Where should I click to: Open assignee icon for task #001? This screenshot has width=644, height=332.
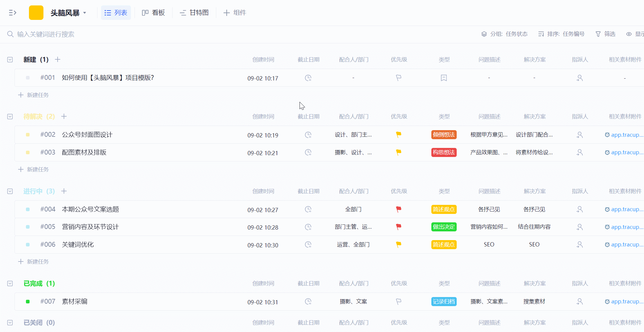(579, 78)
